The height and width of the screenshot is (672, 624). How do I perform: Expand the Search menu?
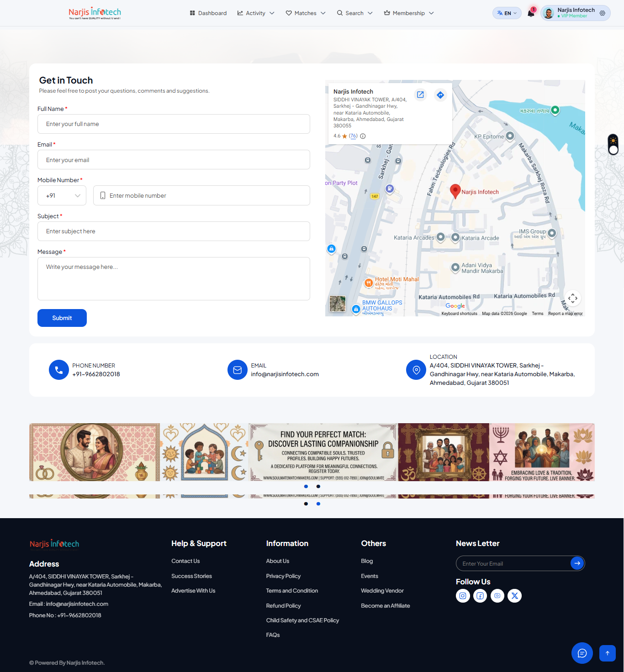[x=355, y=13]
